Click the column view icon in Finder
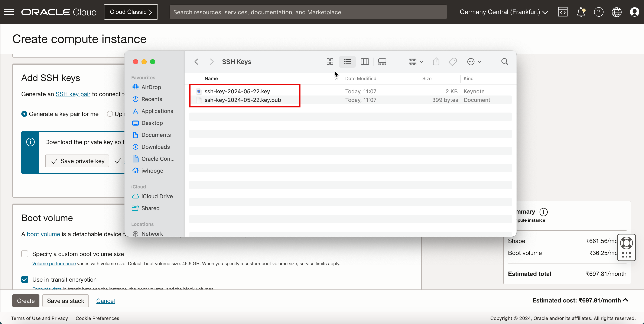The height and width of the screenshot is (324, 644). (364, 62)
